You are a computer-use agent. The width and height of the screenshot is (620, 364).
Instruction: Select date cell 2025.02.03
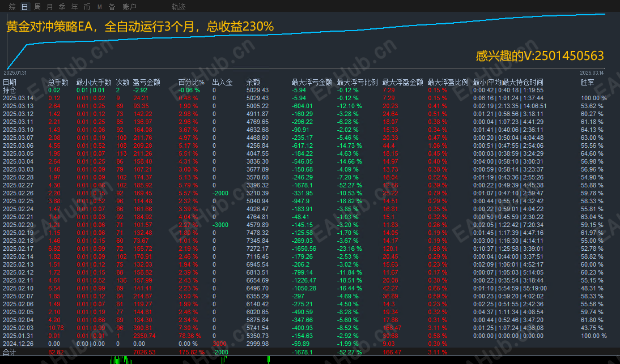[x=18, y=328]
